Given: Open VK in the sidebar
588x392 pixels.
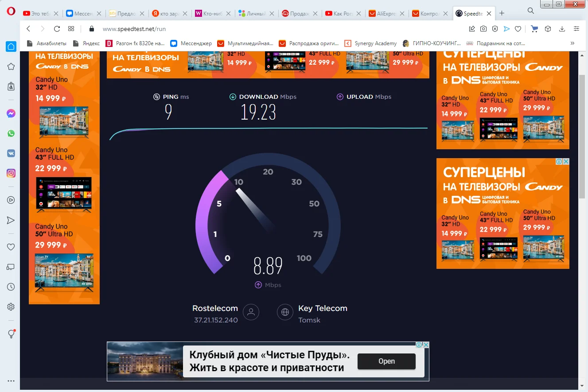Looking at the screenshot, I should [x=11, y=153].
